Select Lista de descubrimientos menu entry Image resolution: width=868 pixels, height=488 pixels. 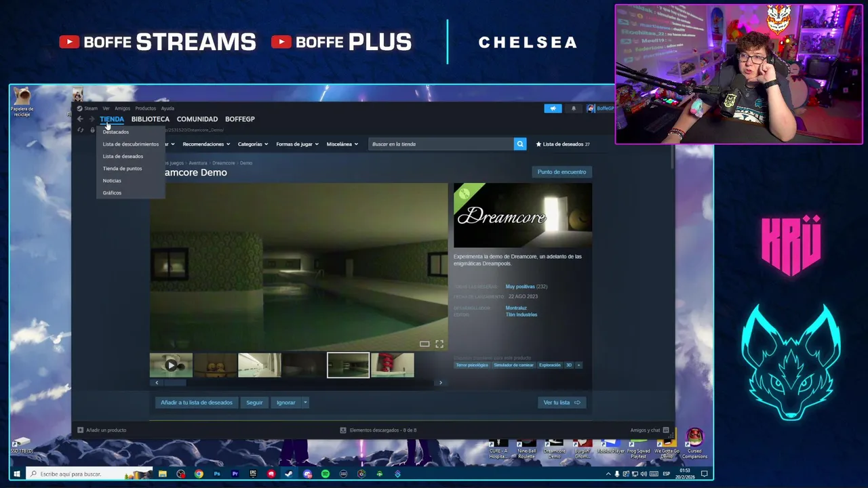[131, 144]
